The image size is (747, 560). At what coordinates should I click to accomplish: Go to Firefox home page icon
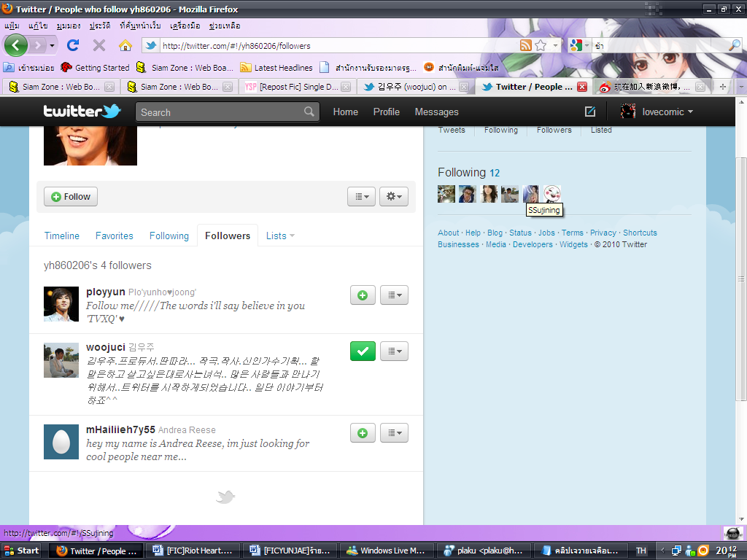125,45
